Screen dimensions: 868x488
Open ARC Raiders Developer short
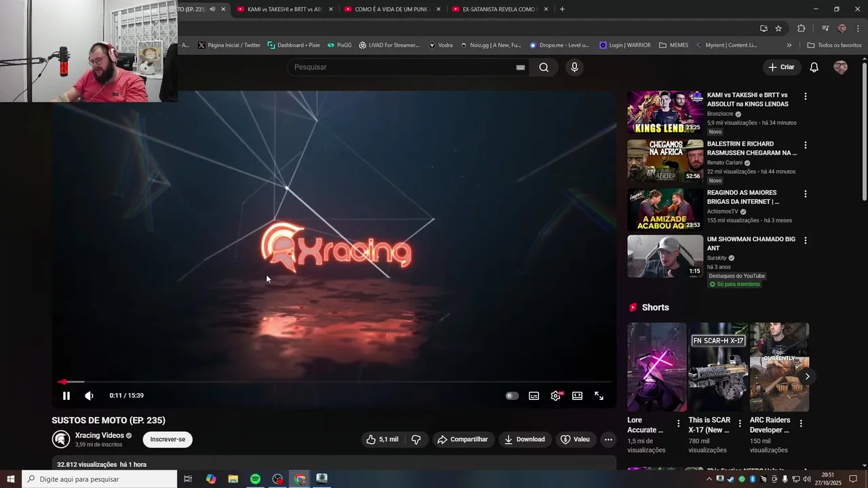pos(779,367)
